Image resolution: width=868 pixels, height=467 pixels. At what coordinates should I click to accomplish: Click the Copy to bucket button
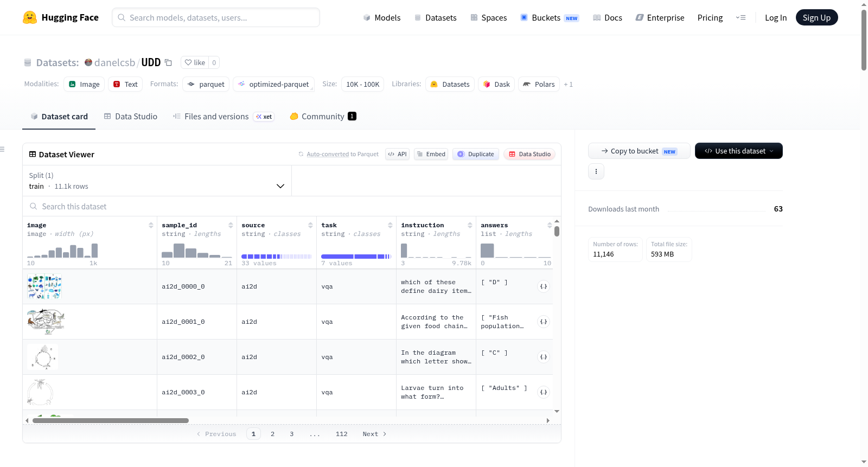coord(639,151)
